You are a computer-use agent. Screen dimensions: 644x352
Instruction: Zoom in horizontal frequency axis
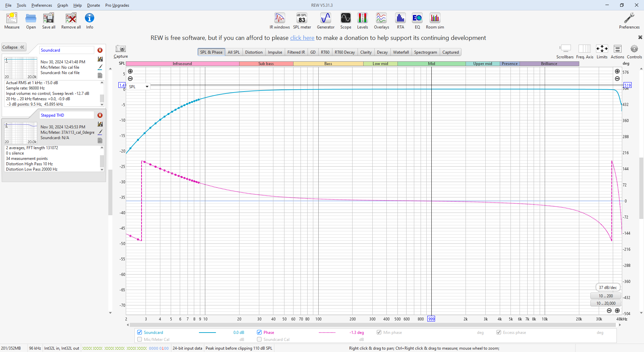click(x=617, y=311)
